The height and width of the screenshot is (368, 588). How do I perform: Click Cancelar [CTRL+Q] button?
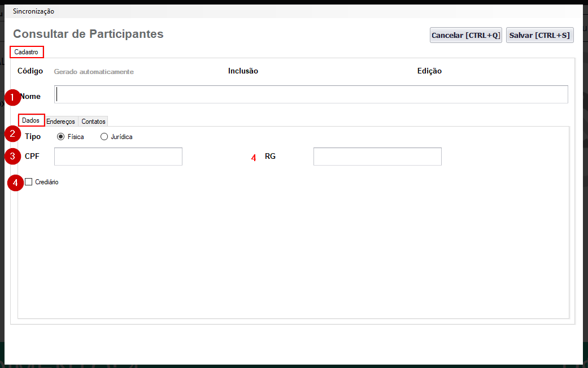466,35
